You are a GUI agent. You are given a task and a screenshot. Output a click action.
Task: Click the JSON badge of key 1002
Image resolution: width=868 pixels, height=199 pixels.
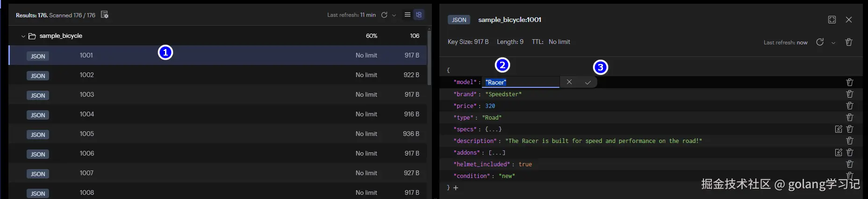click(38, 76)
